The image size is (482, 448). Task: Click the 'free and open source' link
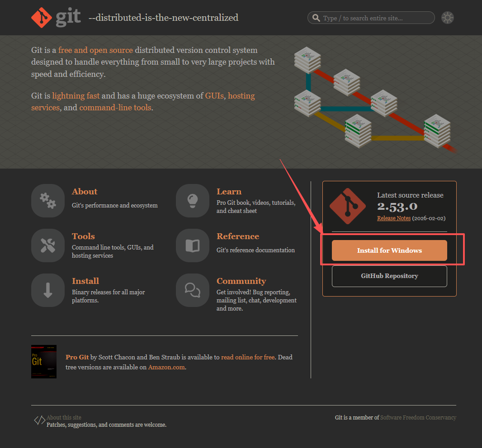pos(95,50)
